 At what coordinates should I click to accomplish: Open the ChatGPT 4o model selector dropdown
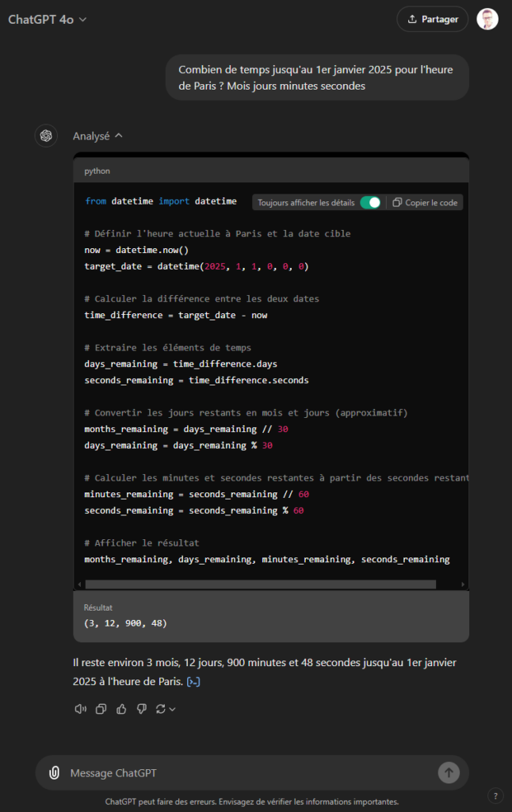(47, 20)
